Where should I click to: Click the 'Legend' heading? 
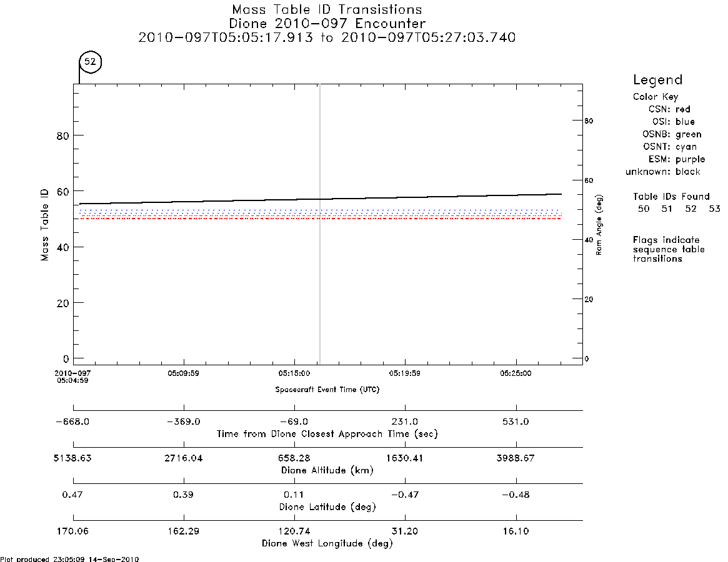click(657, 81)
